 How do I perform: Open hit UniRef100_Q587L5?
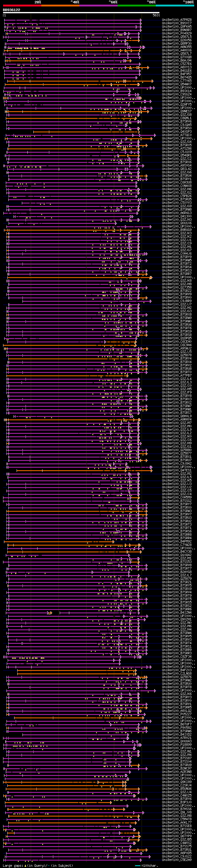(177, 37)
